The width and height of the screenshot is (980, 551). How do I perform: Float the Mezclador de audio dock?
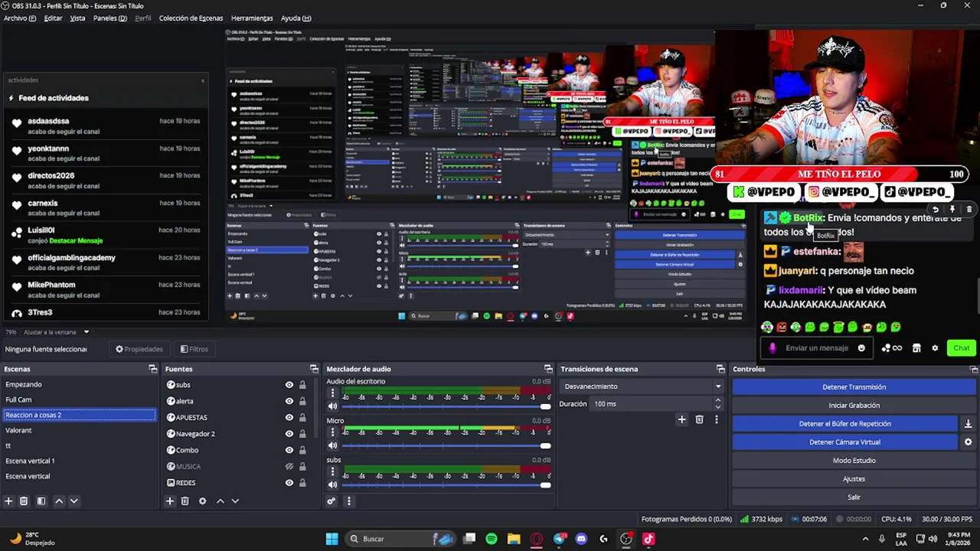coord(547,369)
